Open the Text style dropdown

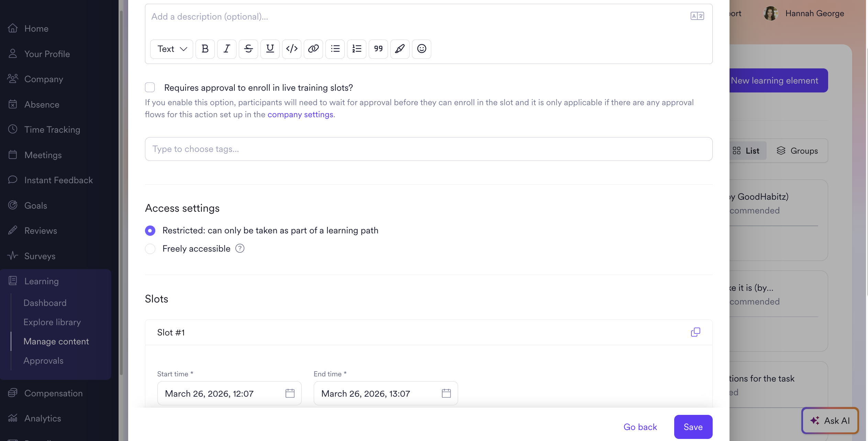[171, 49]
